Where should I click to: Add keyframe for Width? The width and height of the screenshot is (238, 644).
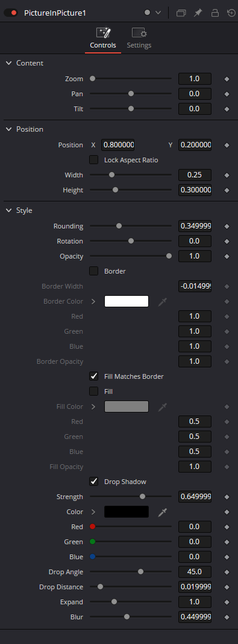pyautogui.click(x=227, y=175)
